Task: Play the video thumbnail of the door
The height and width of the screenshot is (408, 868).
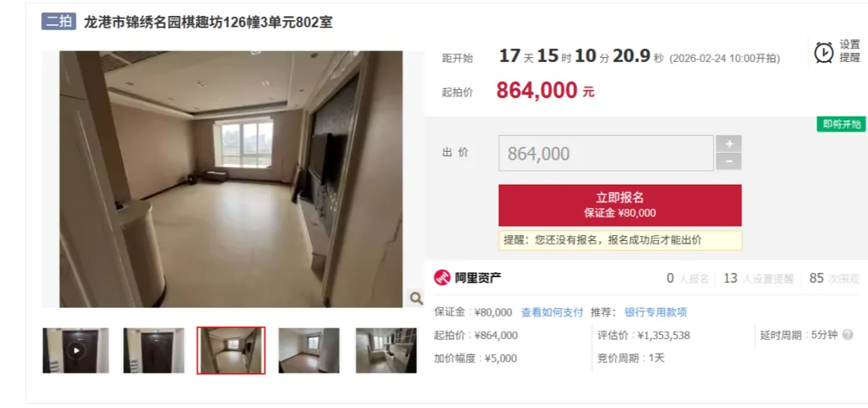Action: 76,350
